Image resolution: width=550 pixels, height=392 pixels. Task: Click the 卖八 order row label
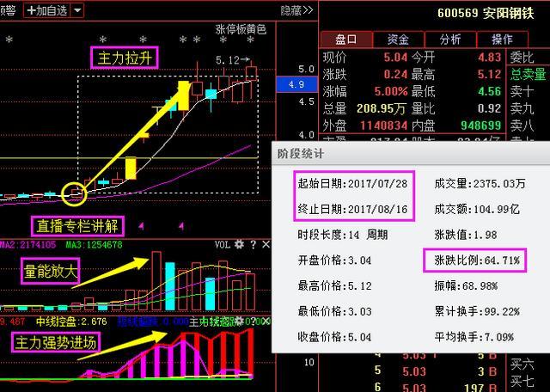522,126
